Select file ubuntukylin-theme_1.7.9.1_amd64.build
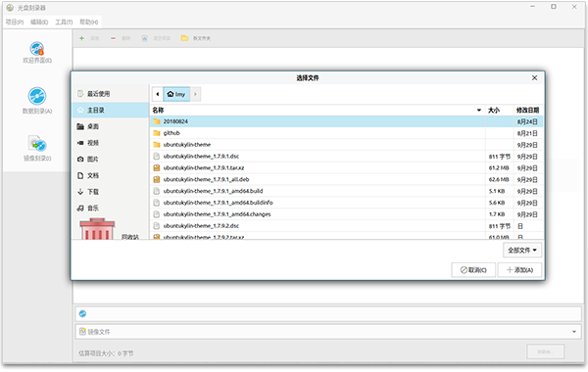The height and width of the screenshot is (372, 588). tap(345, 191)
